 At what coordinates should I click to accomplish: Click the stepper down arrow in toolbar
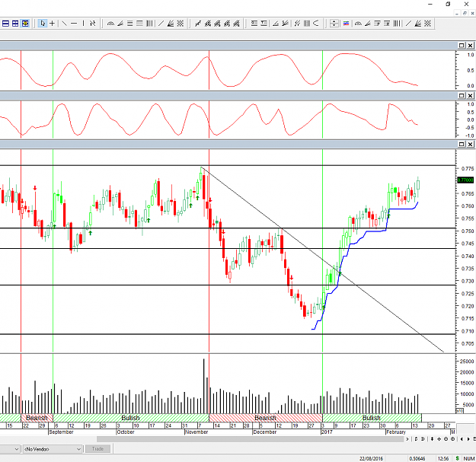[334, 25]
